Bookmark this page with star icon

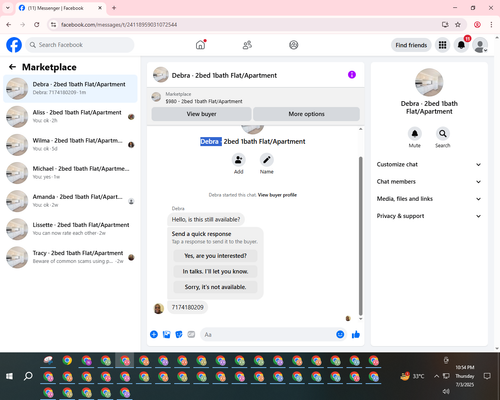click(458, 25)
